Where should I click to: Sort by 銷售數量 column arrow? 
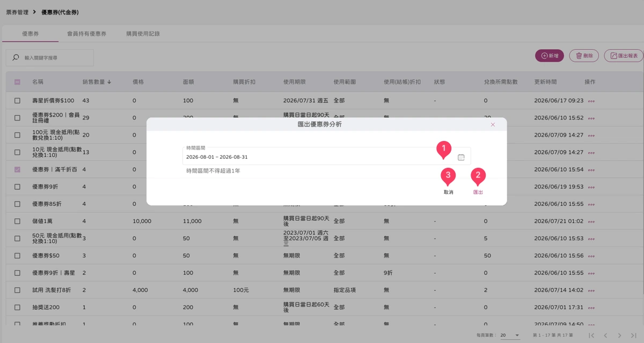109,82
